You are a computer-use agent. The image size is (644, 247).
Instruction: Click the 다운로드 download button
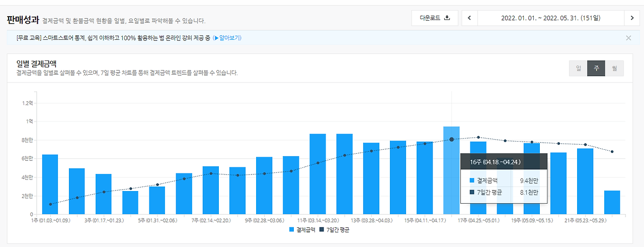click(435, 18)
